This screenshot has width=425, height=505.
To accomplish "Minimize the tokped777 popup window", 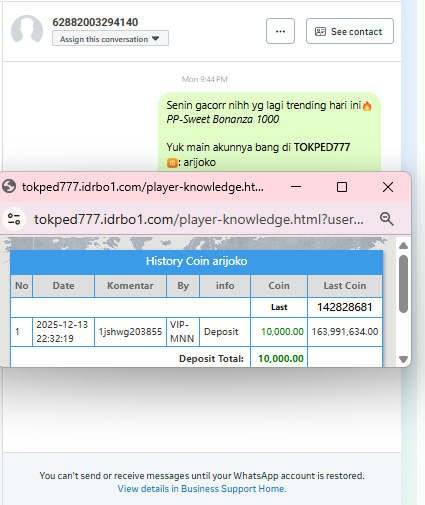I will [x=296, y=187].
